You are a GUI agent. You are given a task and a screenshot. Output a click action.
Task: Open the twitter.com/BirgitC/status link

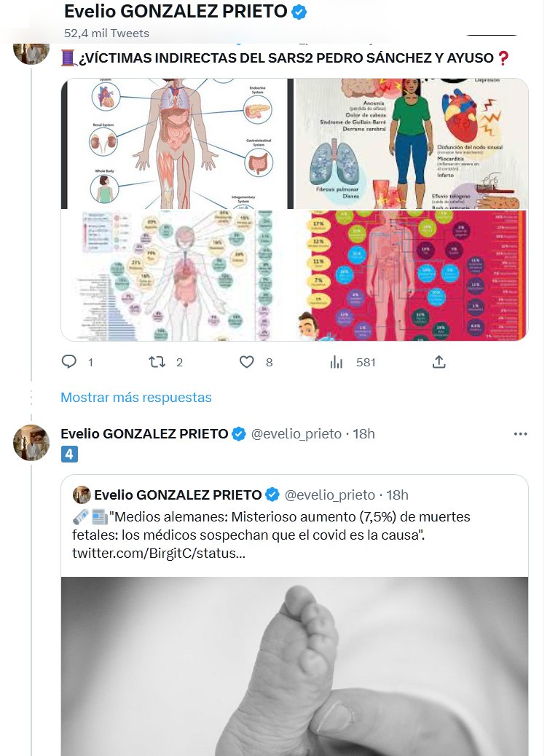click(x=158, y=554)
